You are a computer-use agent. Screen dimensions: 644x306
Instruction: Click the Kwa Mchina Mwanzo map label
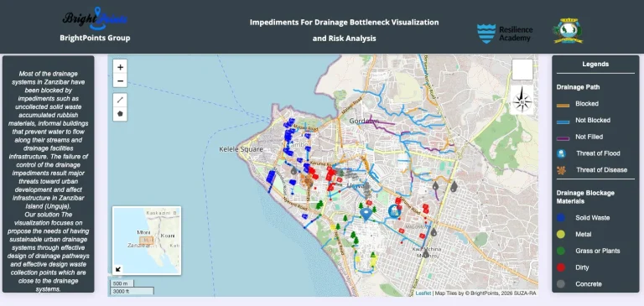[x=427, y=252]
